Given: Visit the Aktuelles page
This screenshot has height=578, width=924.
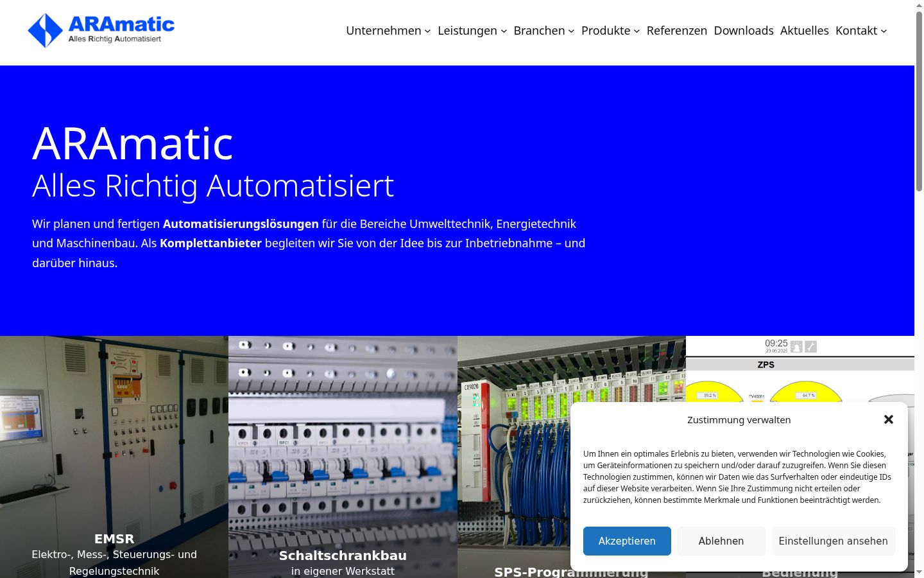Looking at the screenshot, I should click(x=805, y=31).
